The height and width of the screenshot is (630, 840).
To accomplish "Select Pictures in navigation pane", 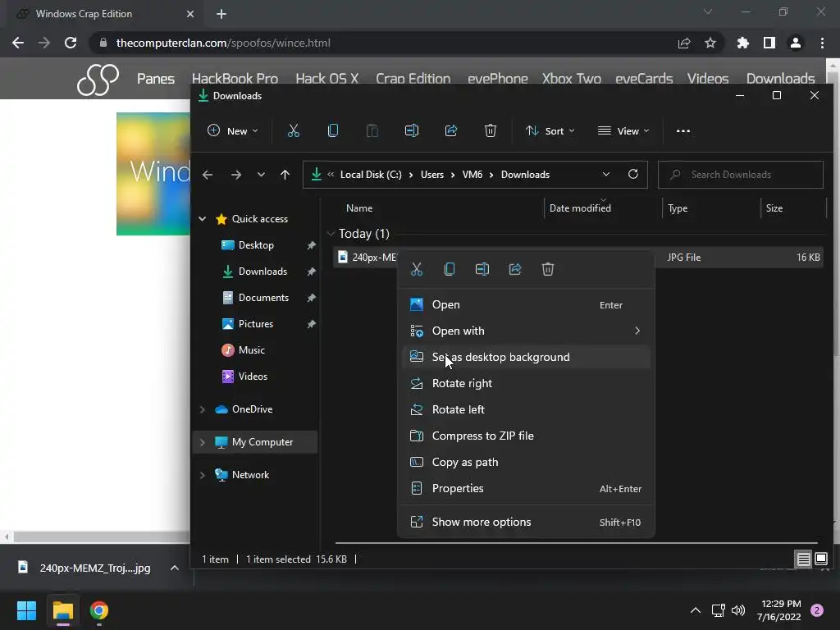I will [256, 323].
